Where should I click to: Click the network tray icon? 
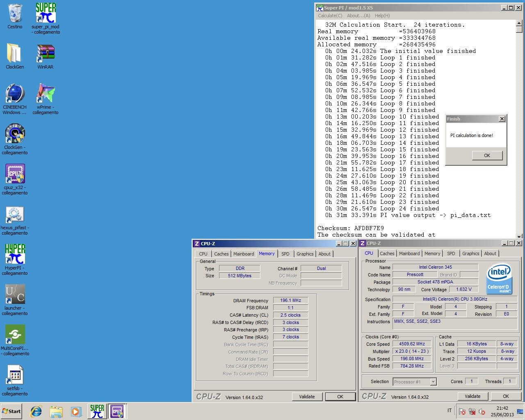pyautogui.click(x=472, y=411)
